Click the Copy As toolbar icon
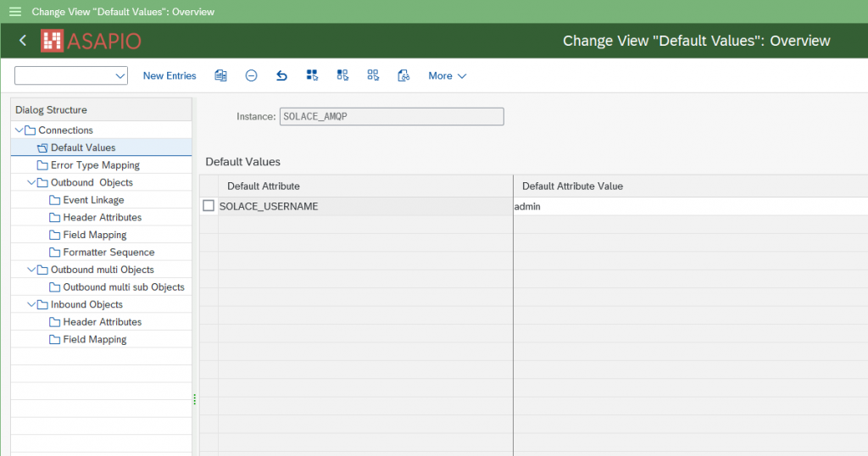 [x=220, y=75]
